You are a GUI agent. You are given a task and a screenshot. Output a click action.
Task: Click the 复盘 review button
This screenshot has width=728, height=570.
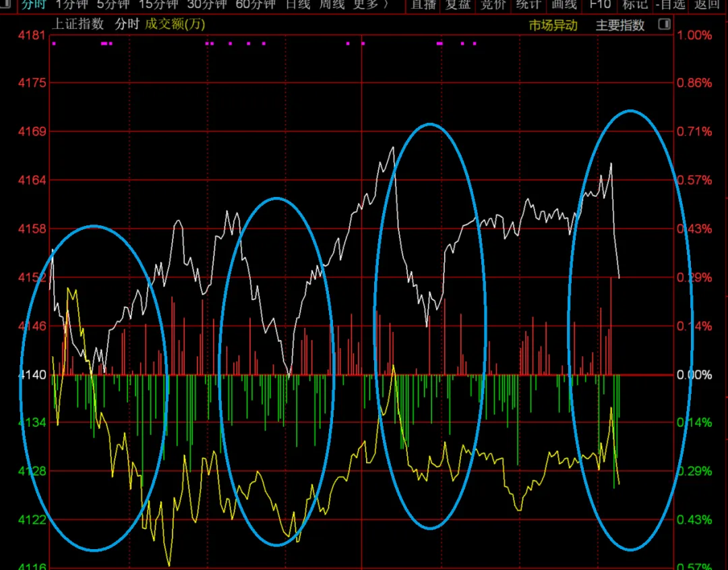pyautogui.click(x=459, y=5)
